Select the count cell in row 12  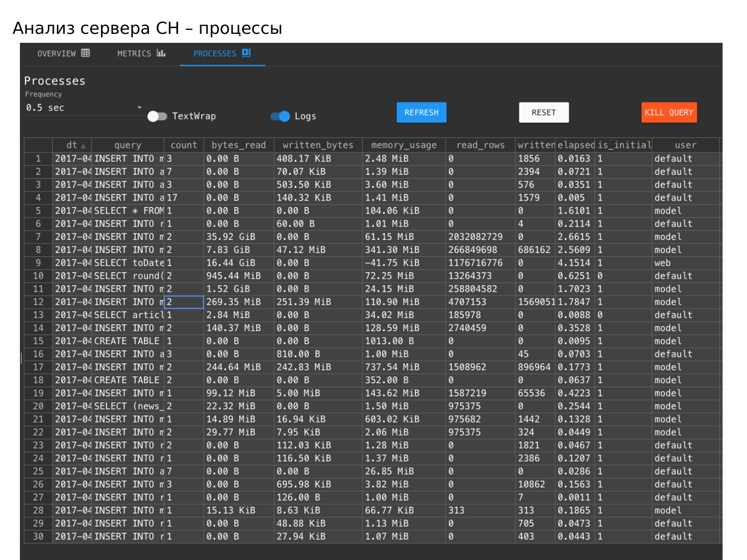tap(184, 302)
